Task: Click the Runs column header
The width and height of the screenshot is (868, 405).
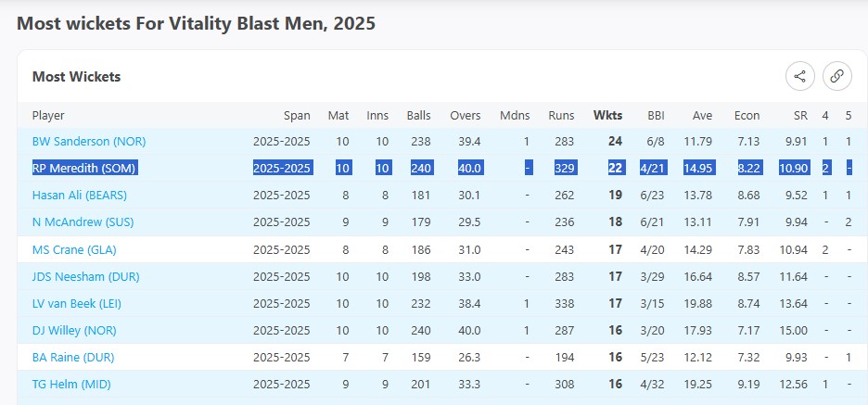Action: coord(561,116)
